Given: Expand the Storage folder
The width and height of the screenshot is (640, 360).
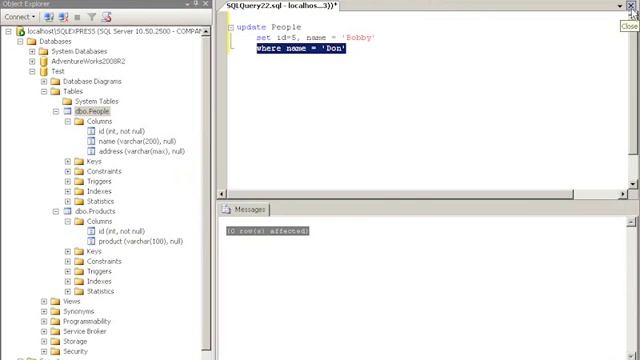Looking at the screenshot, I should 44,341.
